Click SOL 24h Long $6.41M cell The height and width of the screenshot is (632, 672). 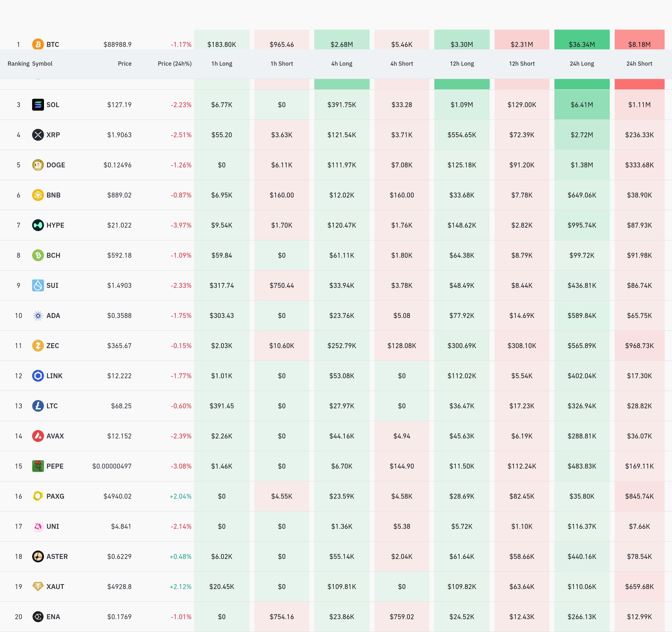(x=581, y=105)
